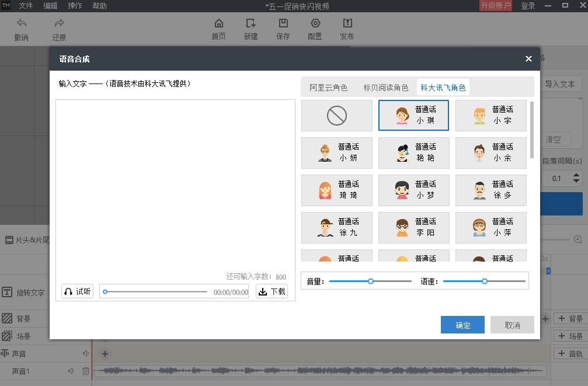Image resolution: width=588 pixels, height=386 pixels.
Task: Mute the 声音1 track speaker icon
Action: (x=71, y=371)
